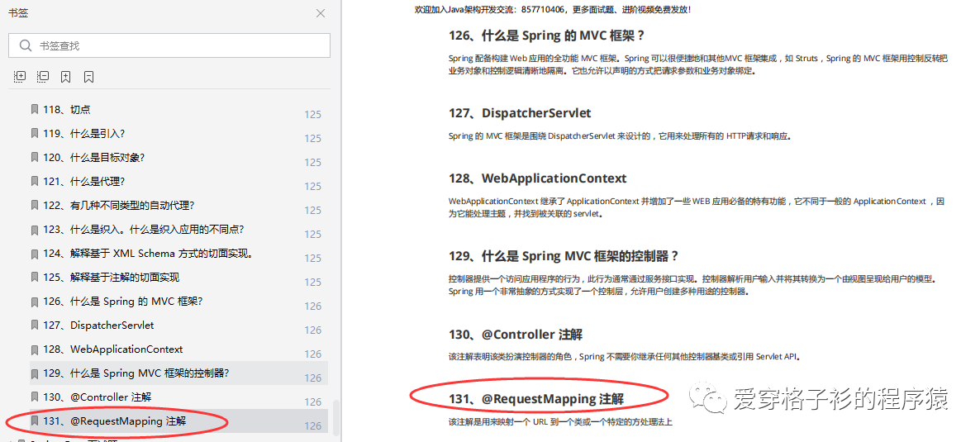The height and width of the screenshot is (442, 980).
Task: Click page header '欢迎加入Java架构开发交流:857710406'
Action: click(553, 9)
